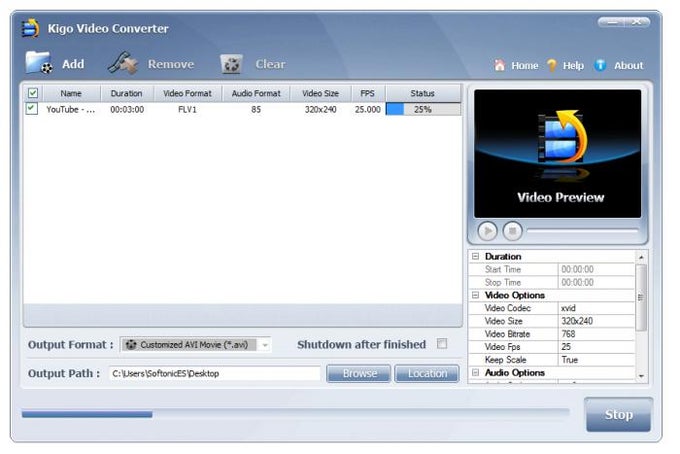Click the Remove label in toolbar
This screenshot has width=680, height=454.
(171, 64)
